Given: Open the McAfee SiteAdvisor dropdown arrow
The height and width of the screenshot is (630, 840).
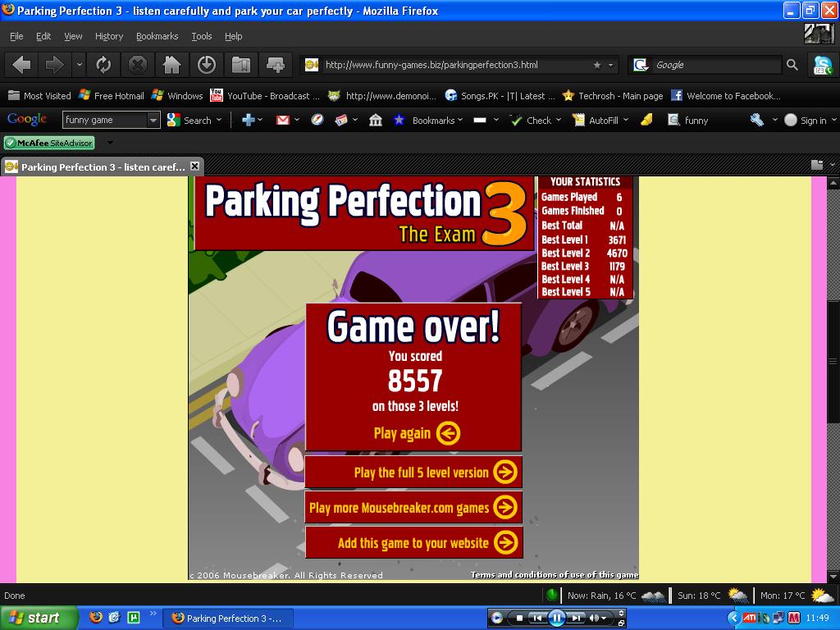Looking at the screenshot, I should coord(110,143).
